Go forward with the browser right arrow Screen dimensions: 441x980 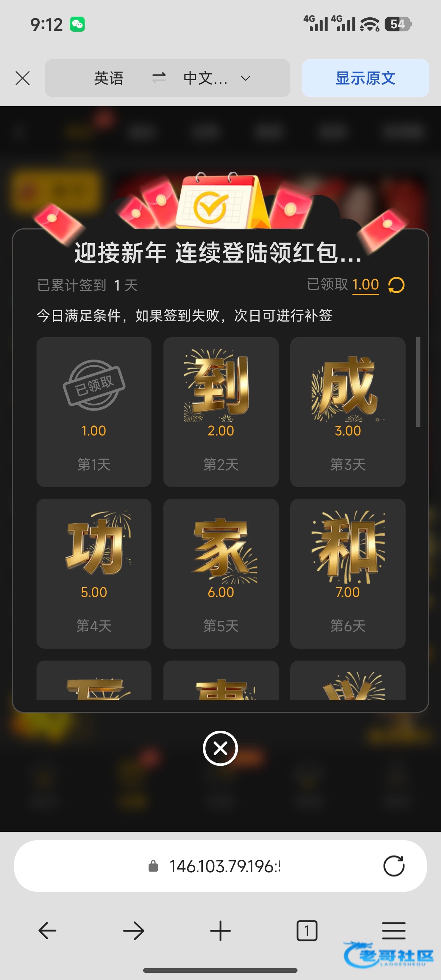pos(134,930)
